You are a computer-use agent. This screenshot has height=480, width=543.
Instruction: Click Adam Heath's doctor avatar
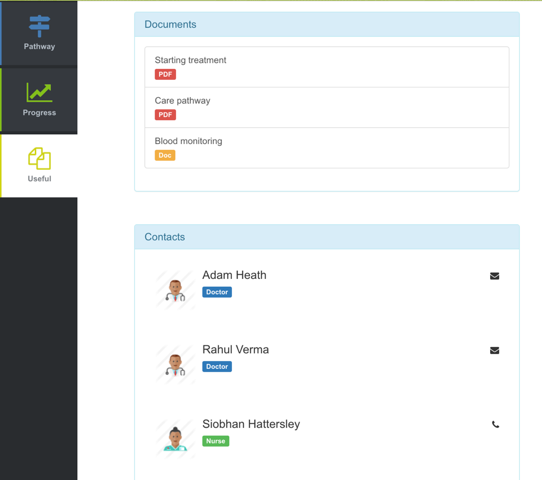(x=175, y=290)
